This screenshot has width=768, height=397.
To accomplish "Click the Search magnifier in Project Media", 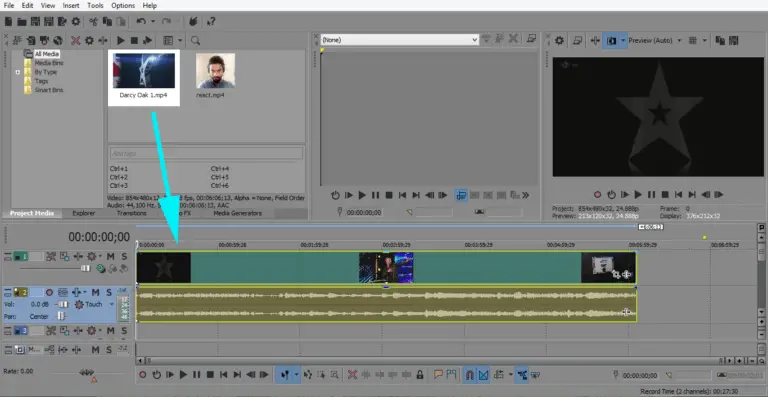I will (x=195, y=40).
